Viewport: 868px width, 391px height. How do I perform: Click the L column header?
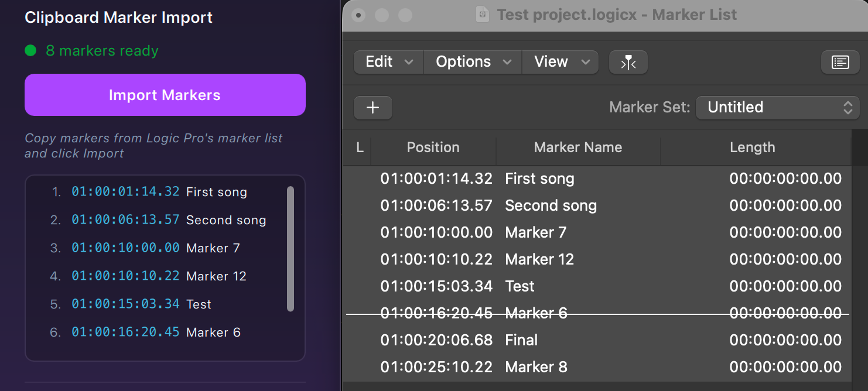click(360, 148)
